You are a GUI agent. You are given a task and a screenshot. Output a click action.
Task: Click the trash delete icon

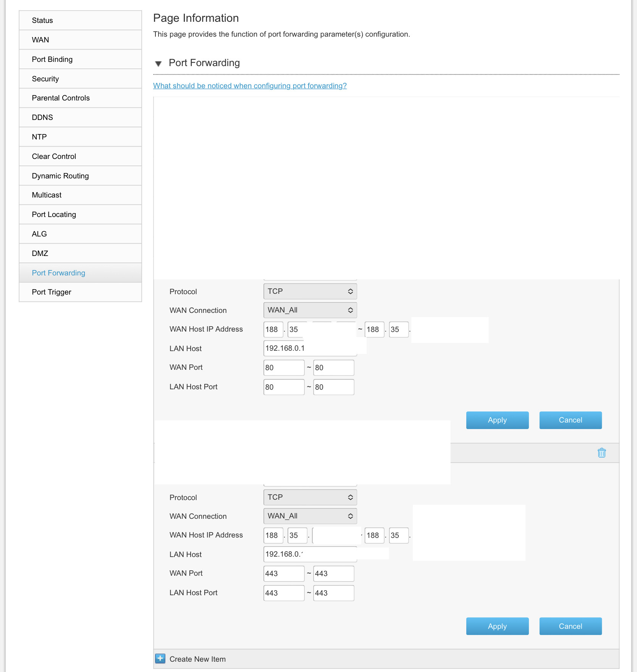click(x=601, y=453)
